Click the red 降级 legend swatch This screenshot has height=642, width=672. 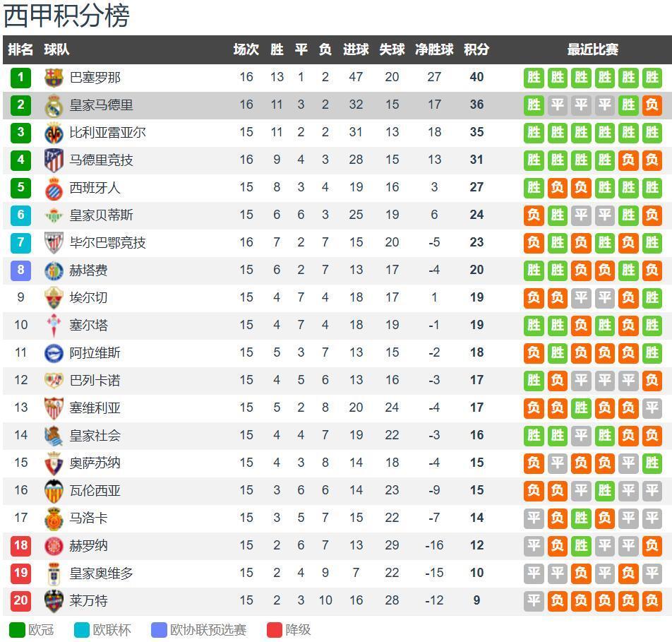tap(275, 629)
